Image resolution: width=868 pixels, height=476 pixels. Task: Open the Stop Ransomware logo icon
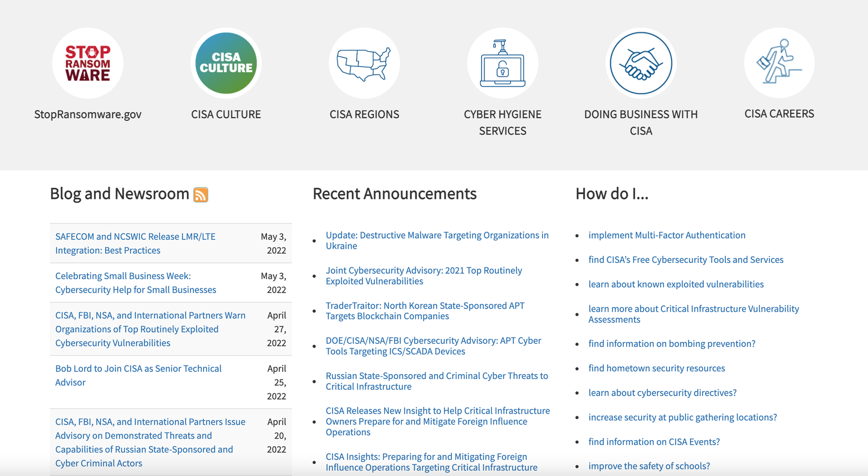coord(88,63)
